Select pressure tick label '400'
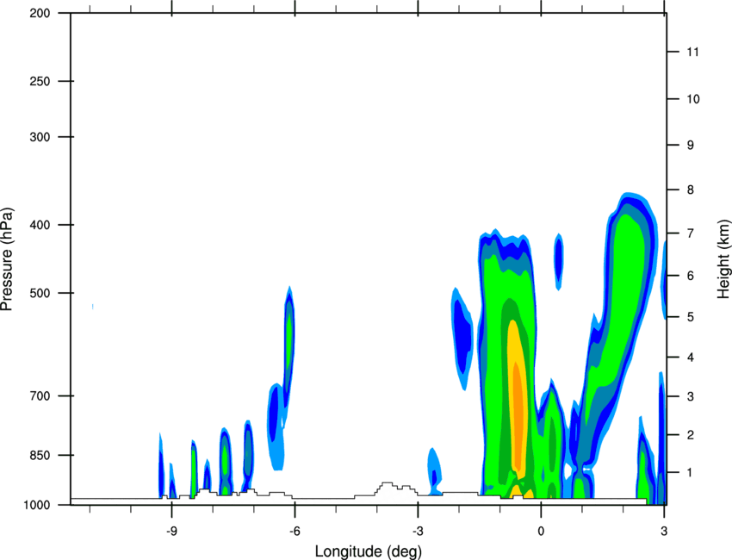The height and width of the screenshot is (560, 732). coord(40,225)
